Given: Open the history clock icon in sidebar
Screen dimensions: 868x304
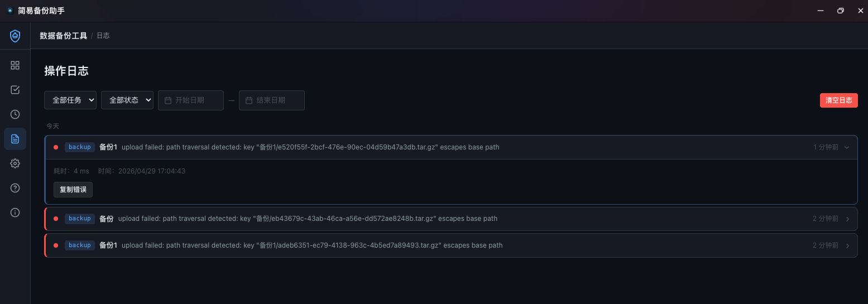Looking at the screenshot, I should click(15, 114).
